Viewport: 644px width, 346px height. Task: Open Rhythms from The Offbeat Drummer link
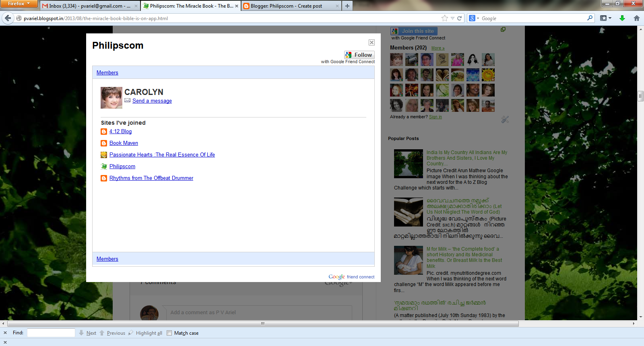[x=151, y=178]
